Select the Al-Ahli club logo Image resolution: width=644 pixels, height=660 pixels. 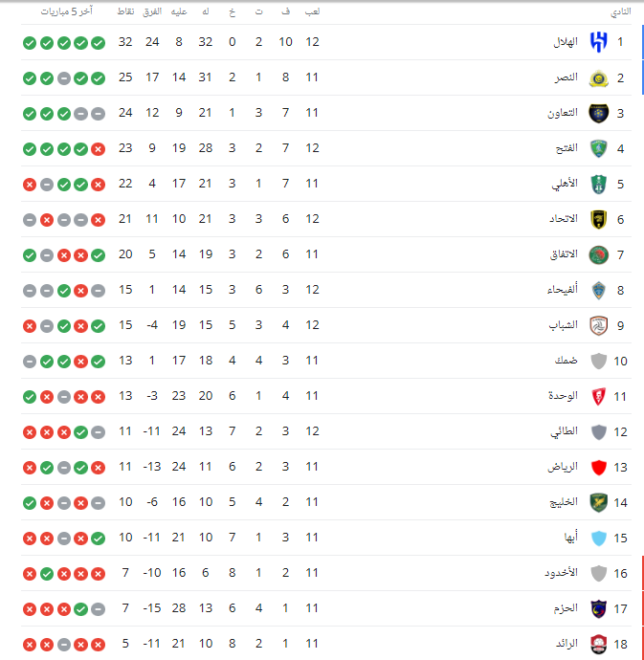pos(598,184)
